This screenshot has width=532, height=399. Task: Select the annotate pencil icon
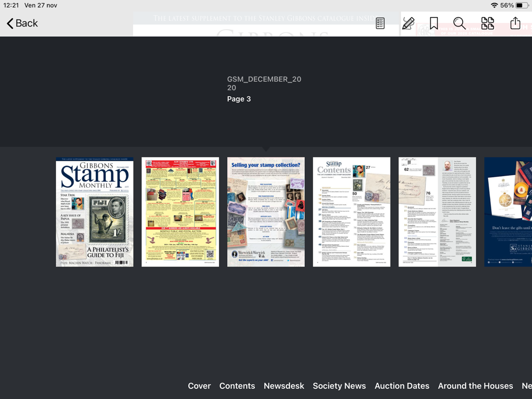click(408, 23)
